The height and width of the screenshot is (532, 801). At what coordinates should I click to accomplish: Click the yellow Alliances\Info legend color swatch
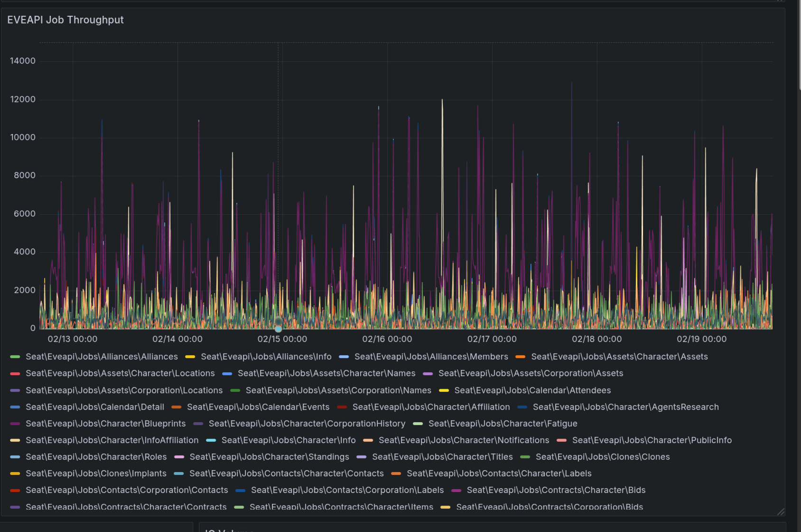190,357
